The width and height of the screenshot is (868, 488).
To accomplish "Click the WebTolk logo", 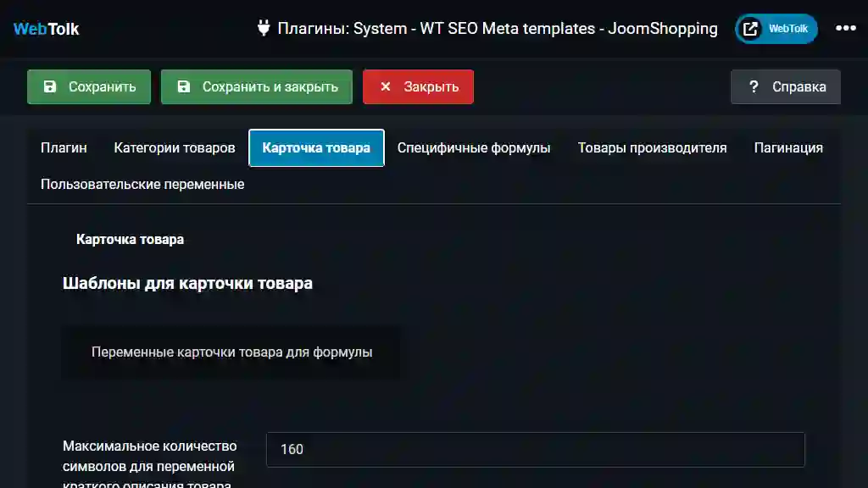I will point(47,29).
